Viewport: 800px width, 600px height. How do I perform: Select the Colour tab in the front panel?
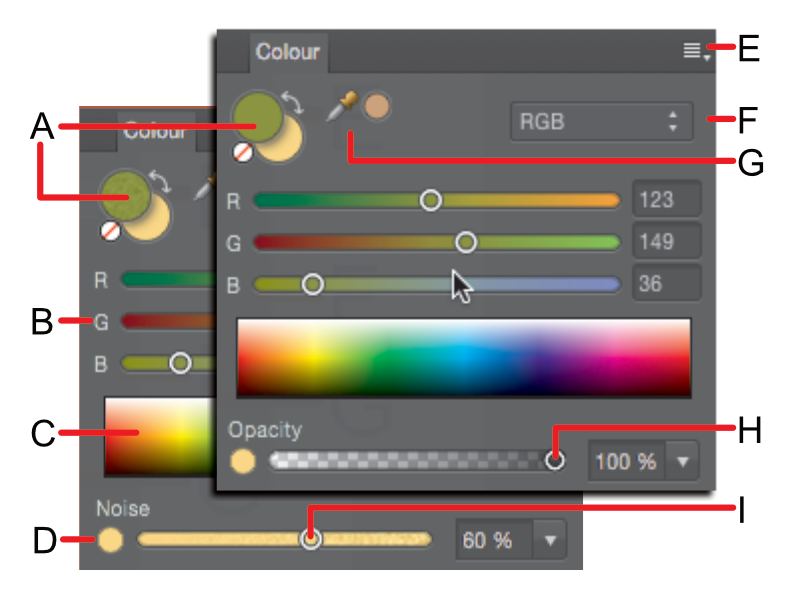click(288, 52)
